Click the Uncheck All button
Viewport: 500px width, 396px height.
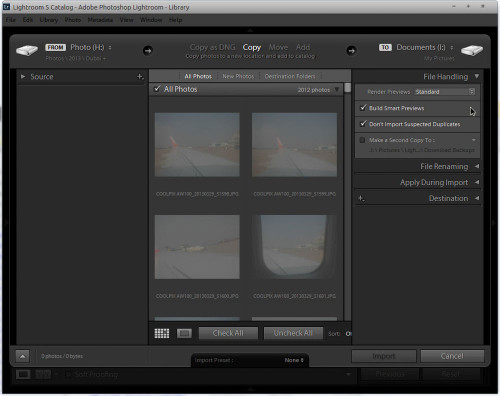[x=293, y=333]
